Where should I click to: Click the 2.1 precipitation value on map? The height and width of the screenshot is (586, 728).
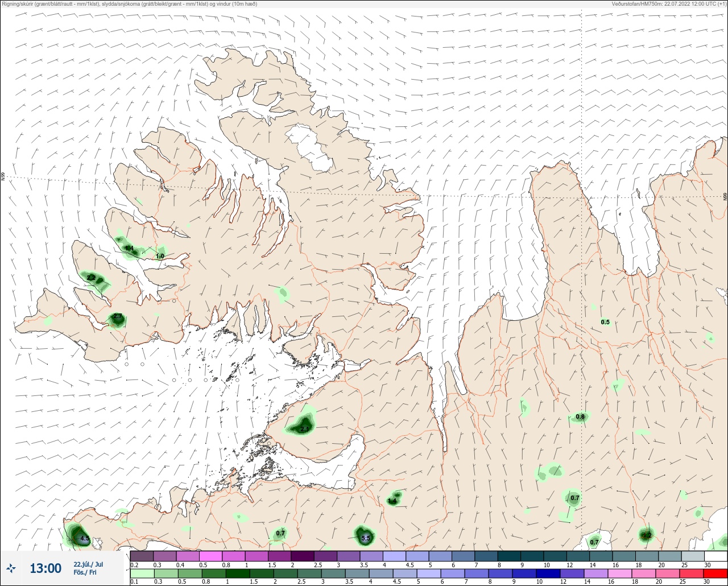pyautogui.click(x=304, y=429)
